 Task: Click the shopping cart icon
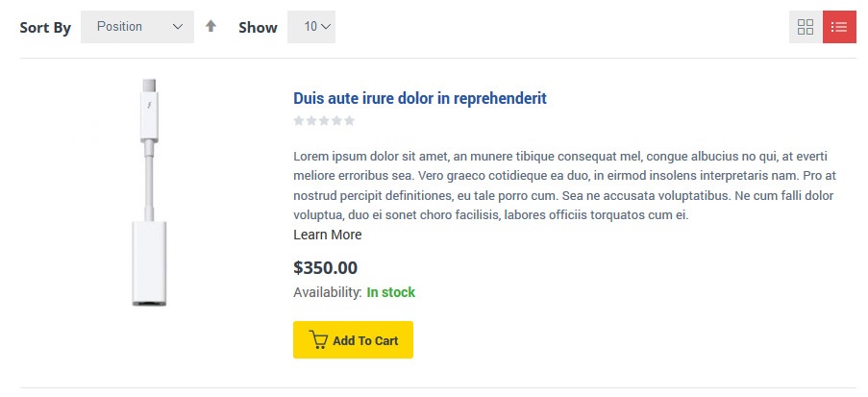319,340
